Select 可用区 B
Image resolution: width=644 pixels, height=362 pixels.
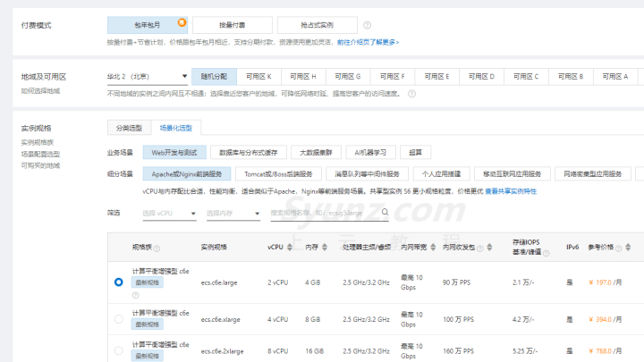[x=571, y=76]
